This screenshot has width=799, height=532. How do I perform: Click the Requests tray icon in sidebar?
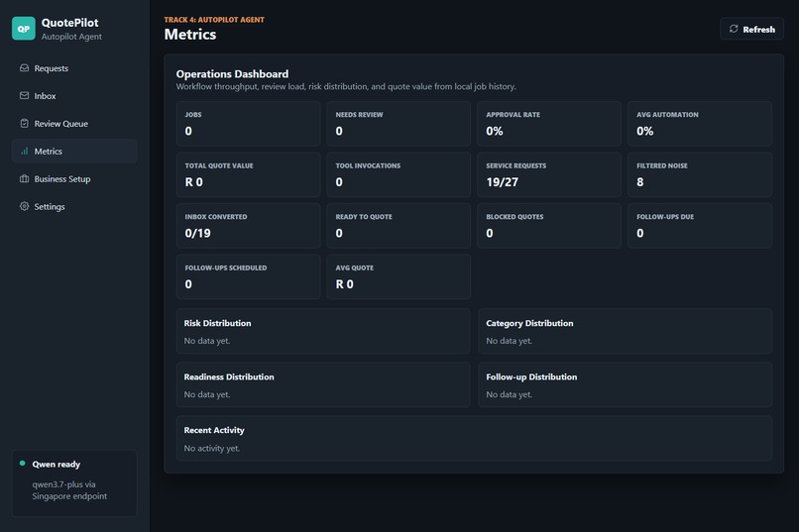click(x=24, y=67)
